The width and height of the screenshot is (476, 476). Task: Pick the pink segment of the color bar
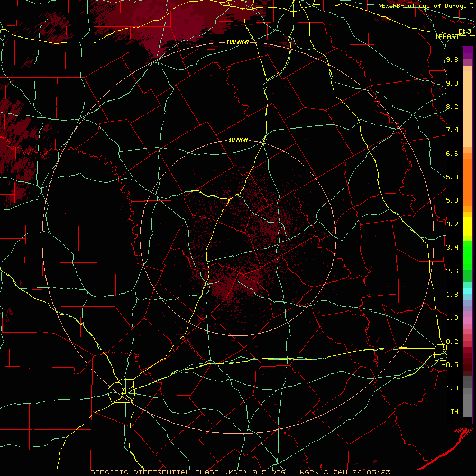coord(467,321)
